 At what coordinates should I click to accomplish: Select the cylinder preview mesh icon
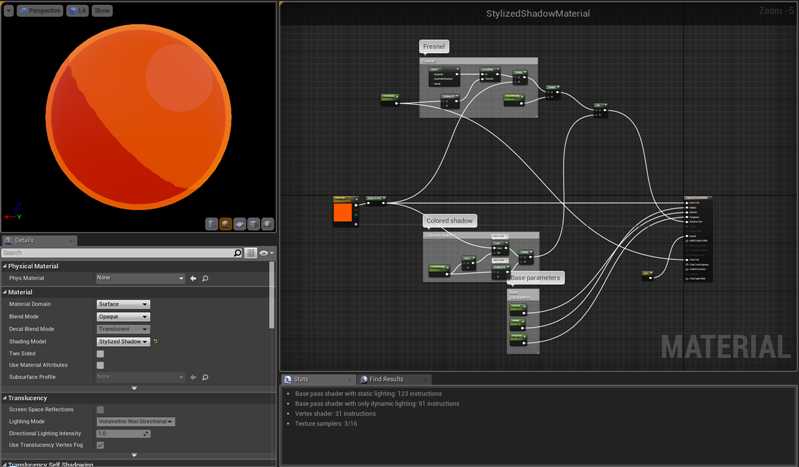tap(211, 224)
